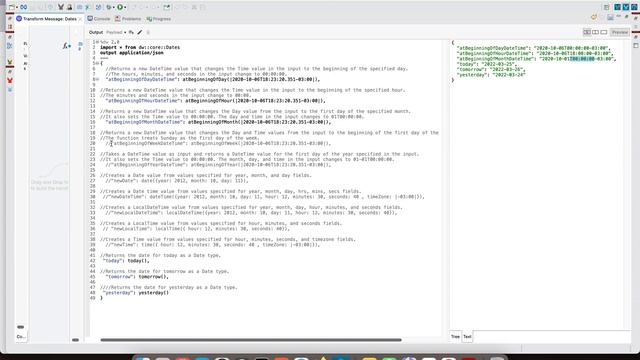Click the 'Co...' button at bottom-left
The width and height of the screenshot is (640, 360).
(21, 337)
